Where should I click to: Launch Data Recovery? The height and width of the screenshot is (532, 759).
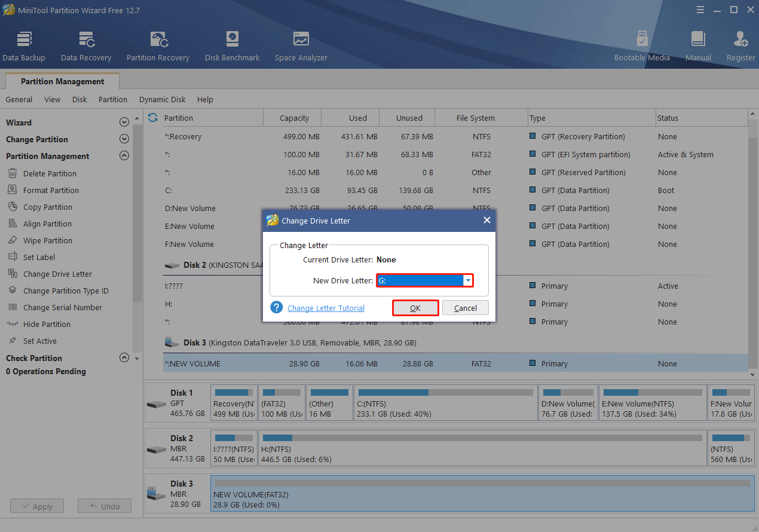click(85, 45)
